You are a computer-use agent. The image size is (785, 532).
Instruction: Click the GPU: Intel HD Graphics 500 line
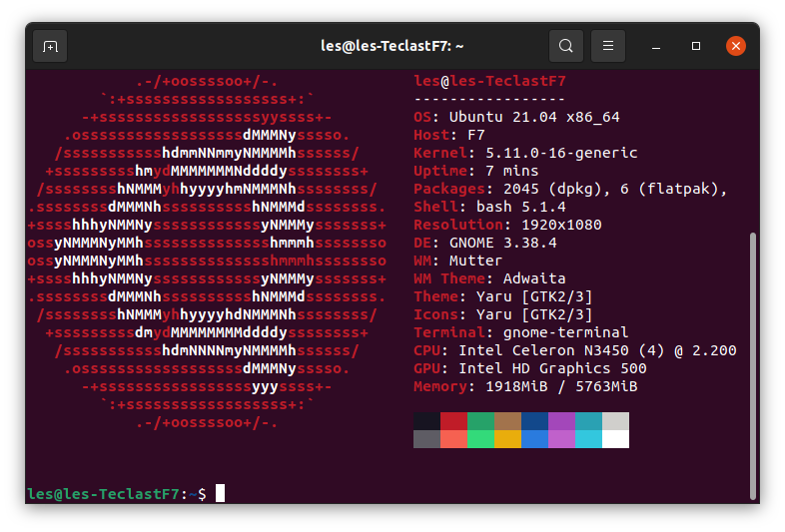point(530,369)
